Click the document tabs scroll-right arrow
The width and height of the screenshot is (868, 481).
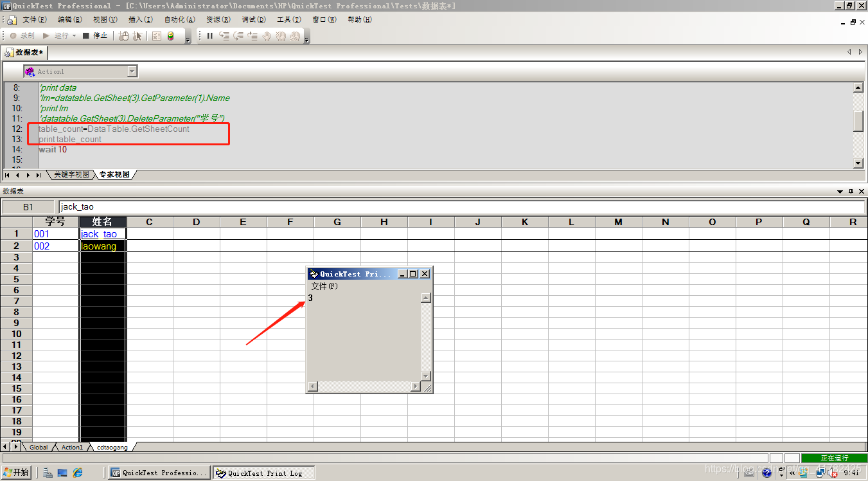coord(860,52)
